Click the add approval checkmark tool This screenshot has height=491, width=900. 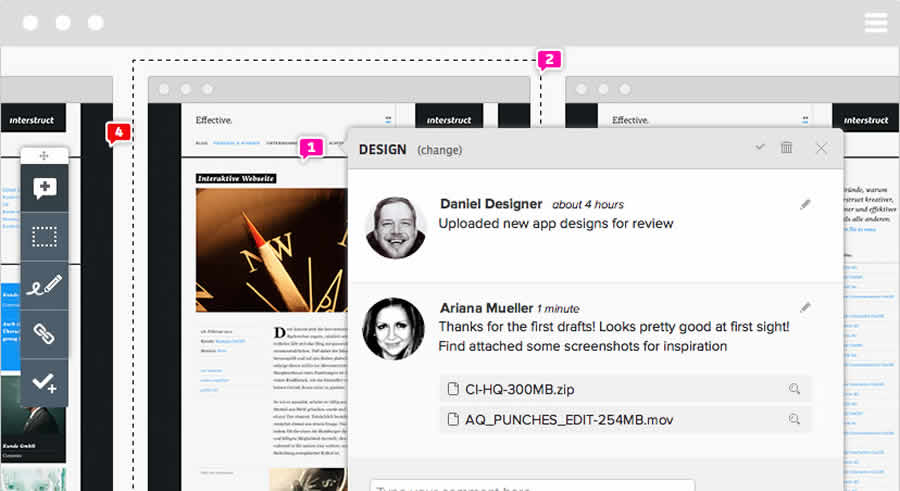click(44, 381)
